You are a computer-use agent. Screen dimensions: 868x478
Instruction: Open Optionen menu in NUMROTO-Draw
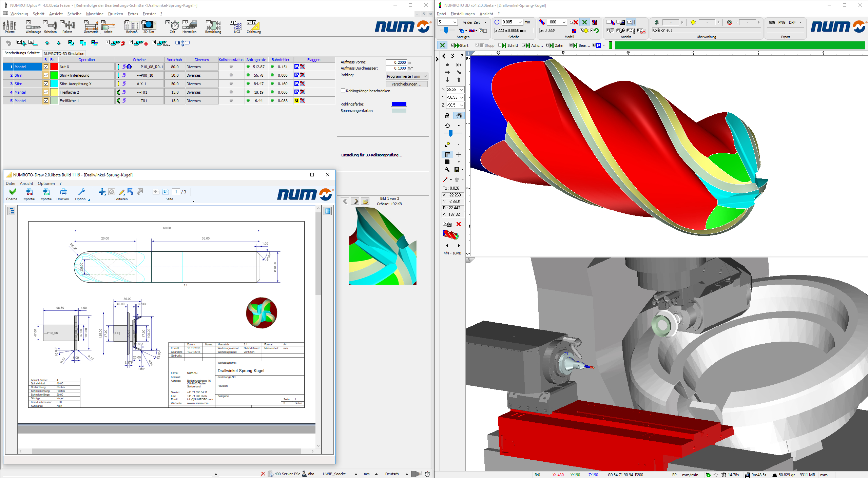point(46,184)
